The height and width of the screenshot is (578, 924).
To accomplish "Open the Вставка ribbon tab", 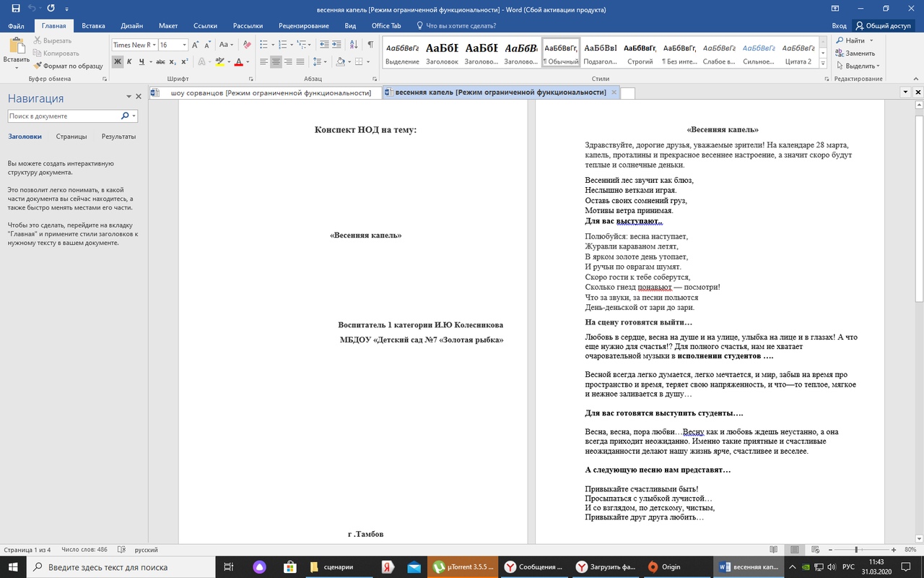I will [93, 26].
